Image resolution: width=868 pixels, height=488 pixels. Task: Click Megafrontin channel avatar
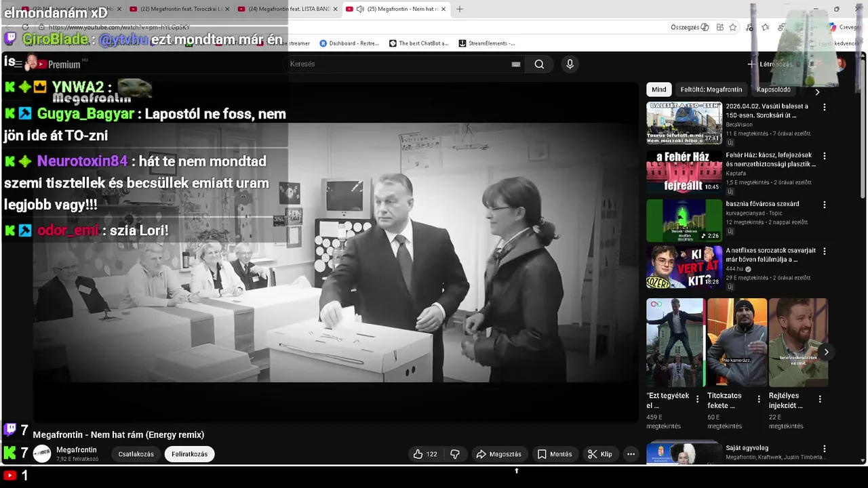(42, 454)
